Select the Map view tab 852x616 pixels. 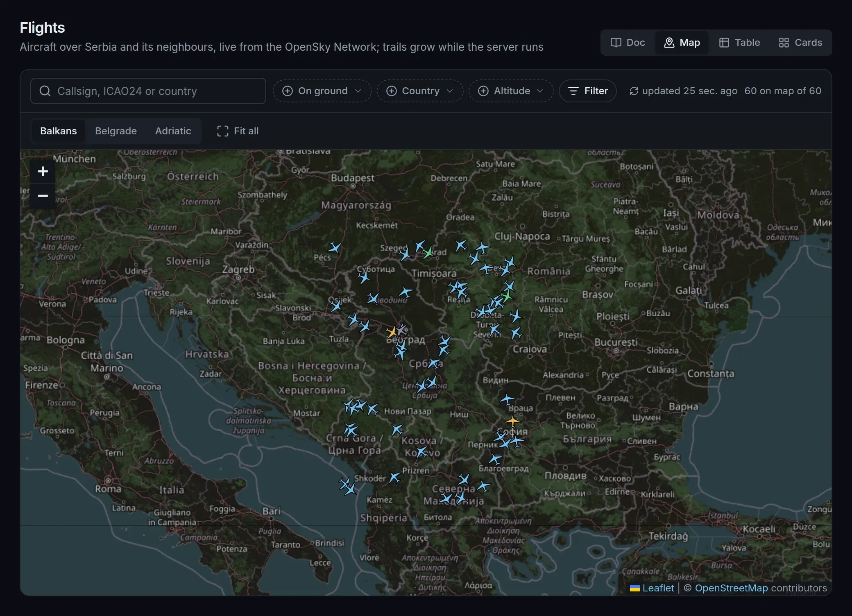(682, 43)
